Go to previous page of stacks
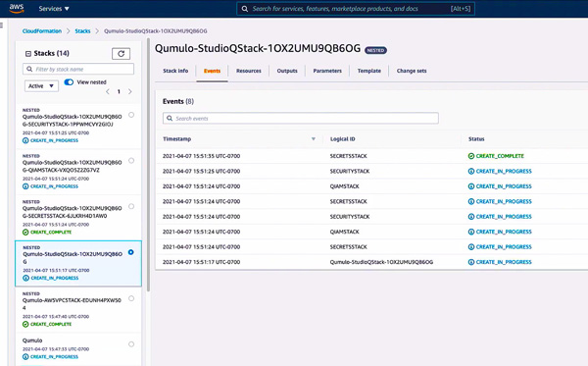This screenshot has height=366, width=588. tap(108, 91)
